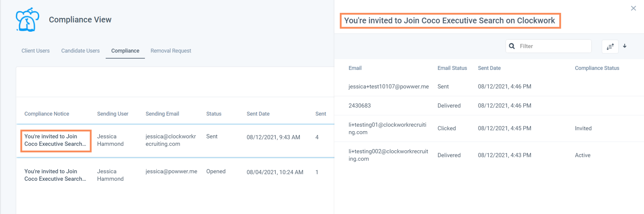Click jessica@powwer.me sending email cell
The image size is (644, 214).
coord(171,171)
